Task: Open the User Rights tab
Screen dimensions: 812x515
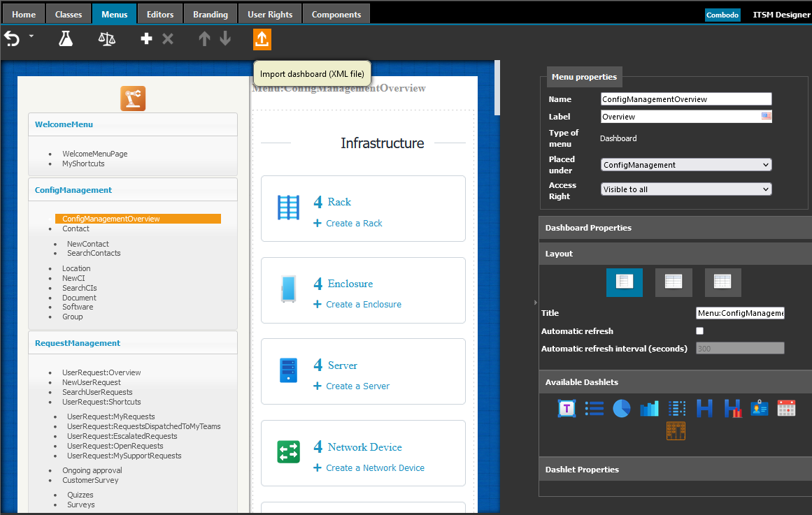Action: tap(270, 14)
